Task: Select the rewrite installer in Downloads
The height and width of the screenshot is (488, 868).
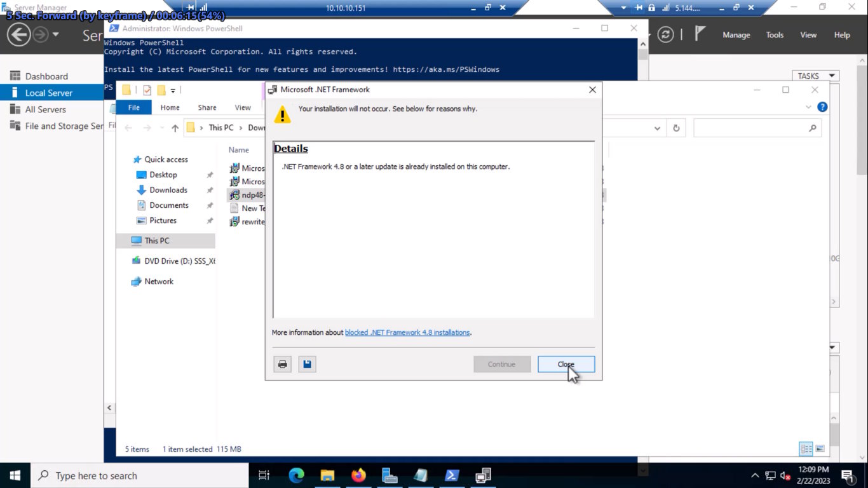Action: [249, 222]
